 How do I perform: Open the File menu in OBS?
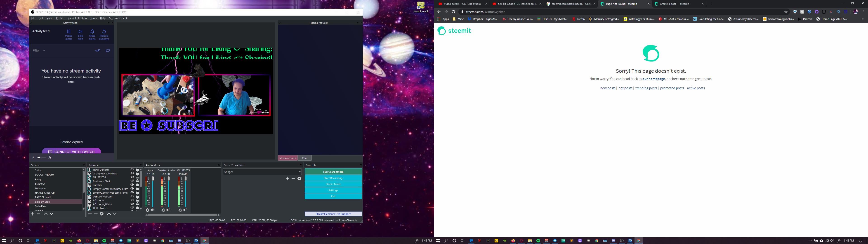pyautogui.click(x=33, y=18)
